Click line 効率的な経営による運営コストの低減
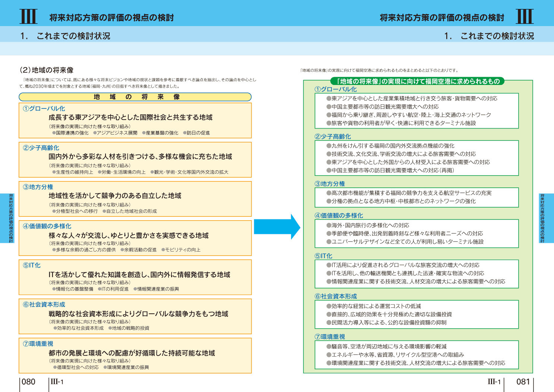Image resolution: width=554 pixels, height=392 pixels. [374, 306]
